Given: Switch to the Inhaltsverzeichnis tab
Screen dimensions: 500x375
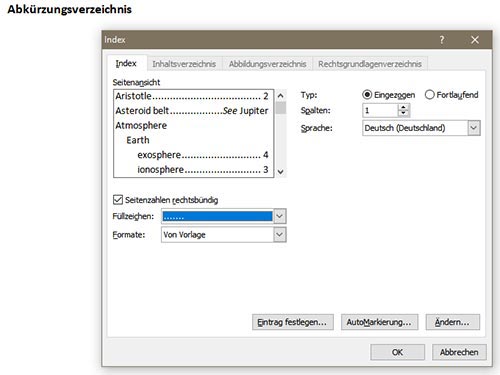Looking at the screenshot, I should pos(184,64).
